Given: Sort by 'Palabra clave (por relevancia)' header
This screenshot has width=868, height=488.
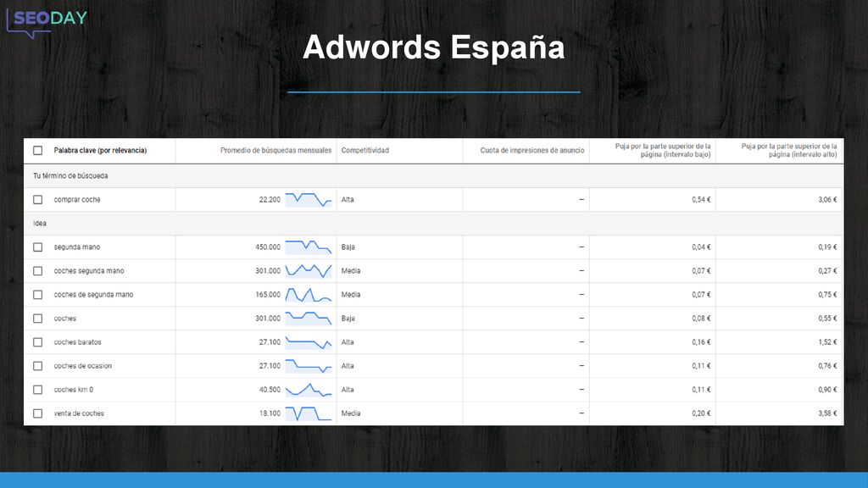Looking at the screenshot, I should (100, 151).
